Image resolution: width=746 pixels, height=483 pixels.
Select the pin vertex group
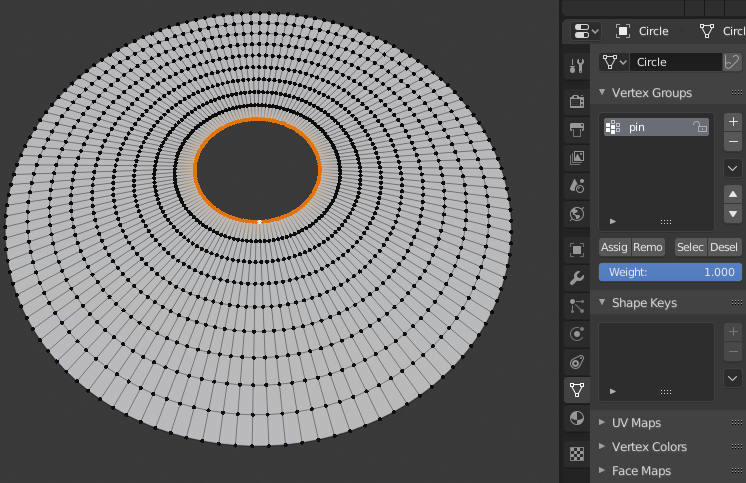tap(656, 127)
